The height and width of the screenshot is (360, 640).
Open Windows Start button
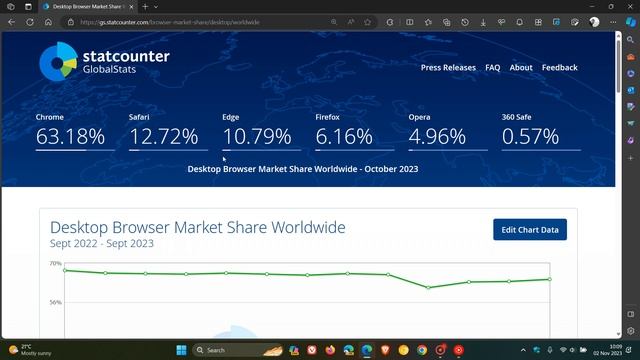(x=181, y=350)
